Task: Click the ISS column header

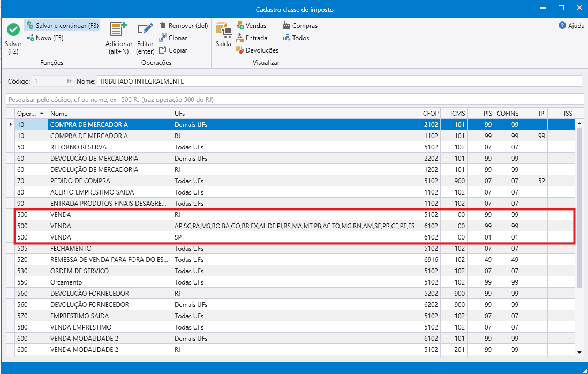Action: (x=561, y=113)
